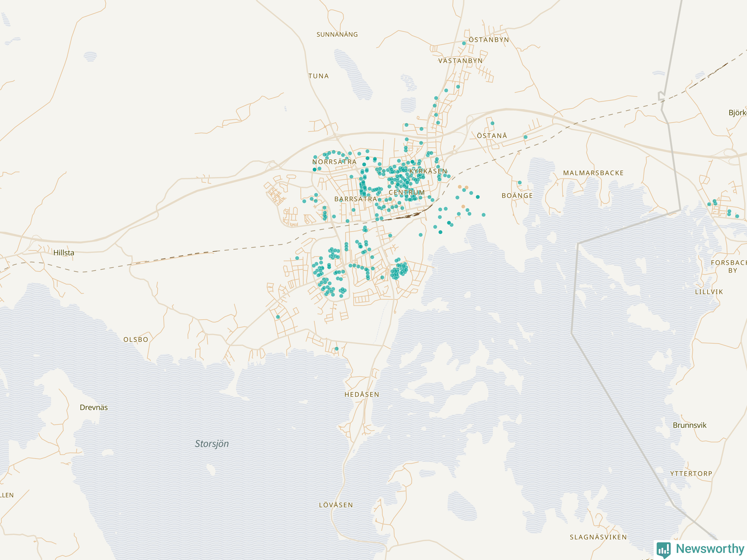Click the TUNA place label

[318, 76]
